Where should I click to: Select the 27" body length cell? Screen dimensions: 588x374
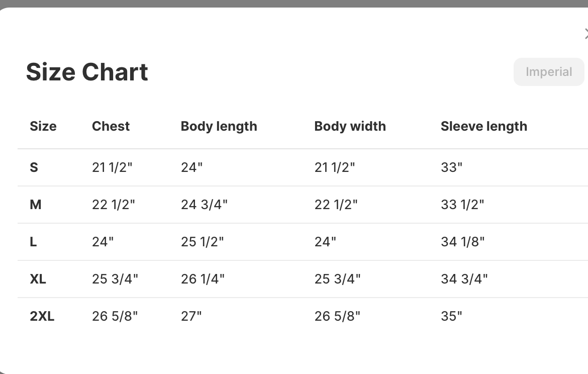point(191,316)
